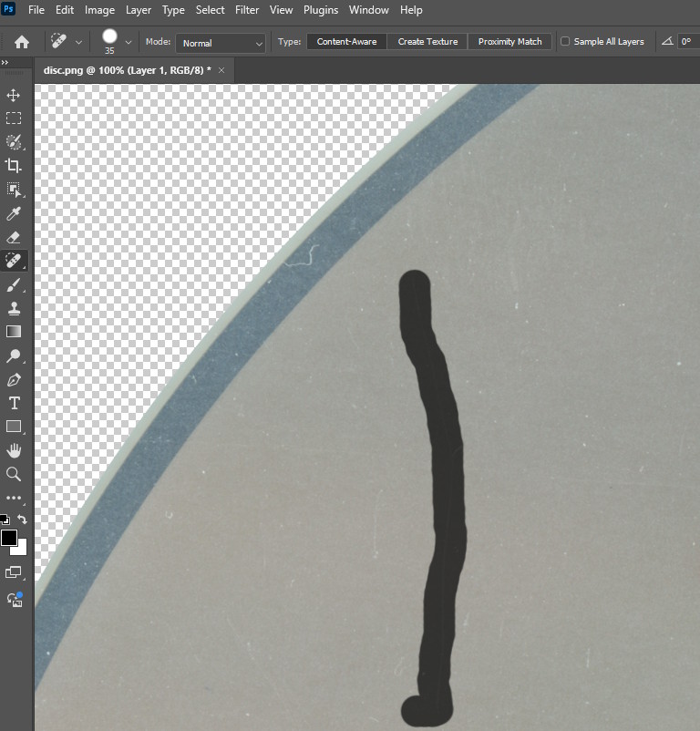Select the Hand tool

click(x=14, y=450)
